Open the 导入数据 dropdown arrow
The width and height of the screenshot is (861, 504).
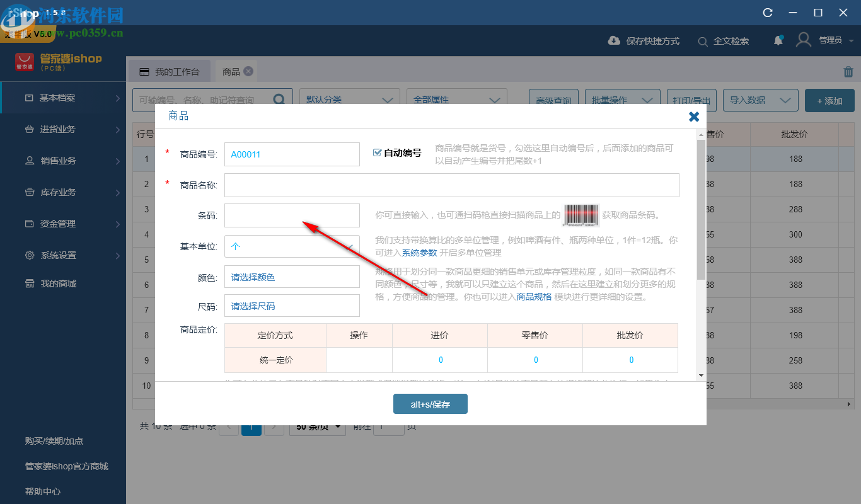(785, 100)
